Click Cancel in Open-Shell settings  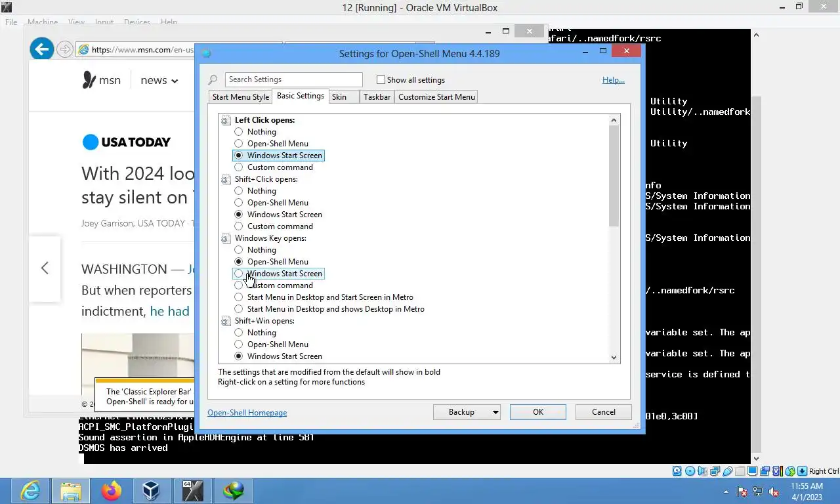tap(604, 412)
